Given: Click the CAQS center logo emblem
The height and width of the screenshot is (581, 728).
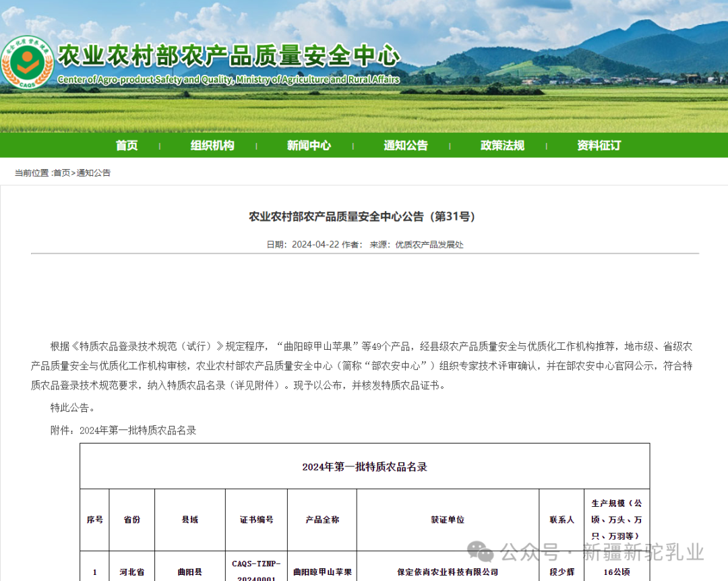Looking at the screenshot, I should pyautogui.click(x=28, y=63).
